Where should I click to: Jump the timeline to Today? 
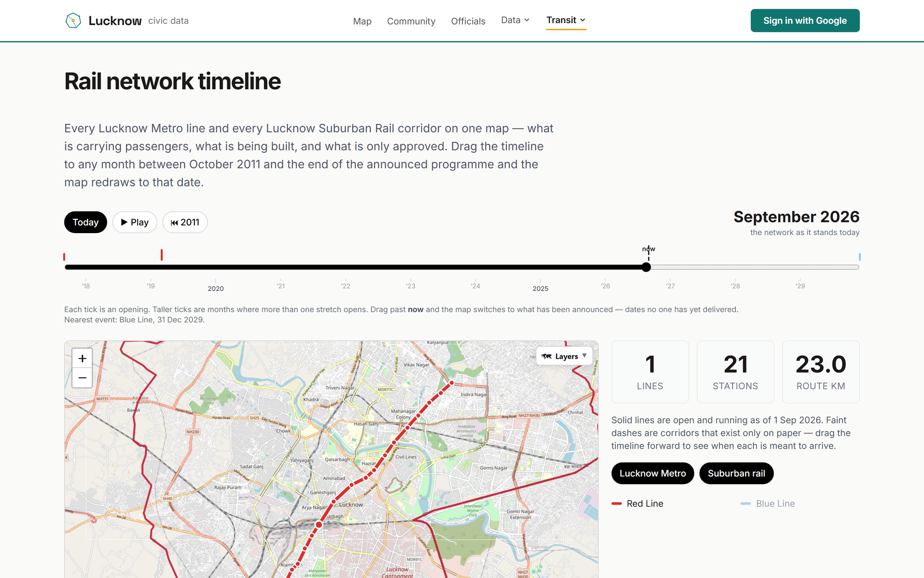(86, 222)
